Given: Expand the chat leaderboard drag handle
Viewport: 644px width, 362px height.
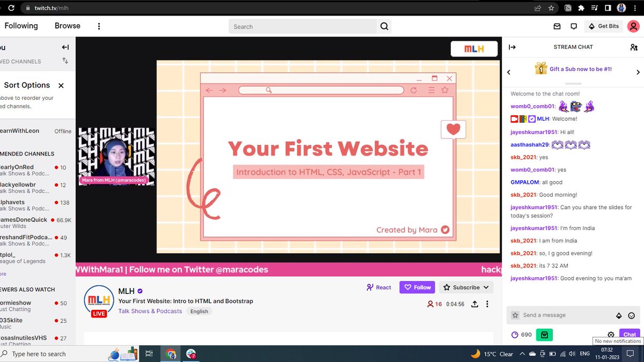Looking at the screenshot, I should click(573, 84).
